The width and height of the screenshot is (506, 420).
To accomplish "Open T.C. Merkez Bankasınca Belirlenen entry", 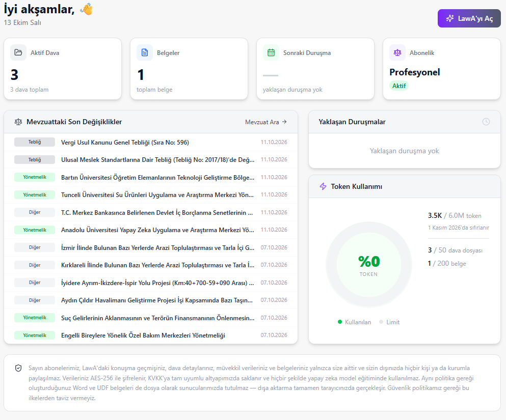I will click(151, 212).
